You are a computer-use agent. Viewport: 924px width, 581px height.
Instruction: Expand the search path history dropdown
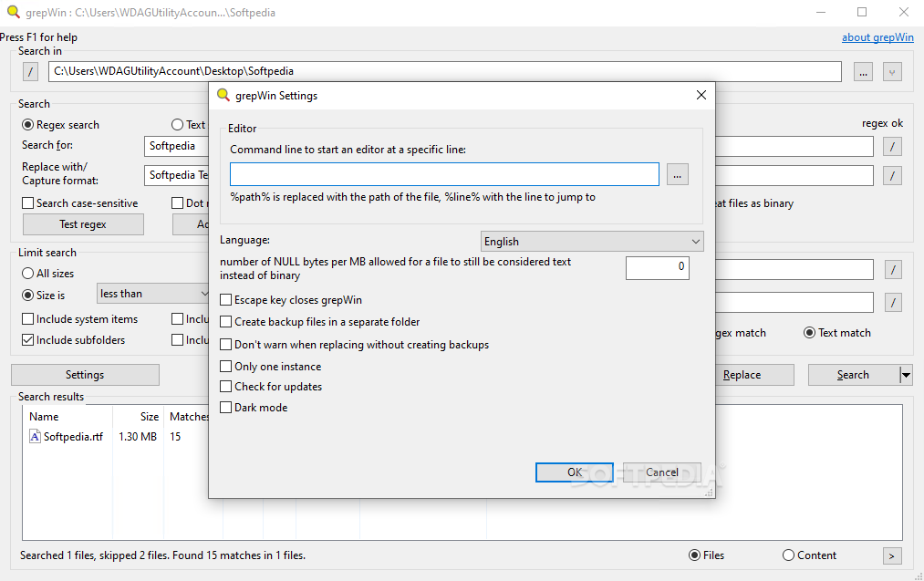(x=892, y=72)
